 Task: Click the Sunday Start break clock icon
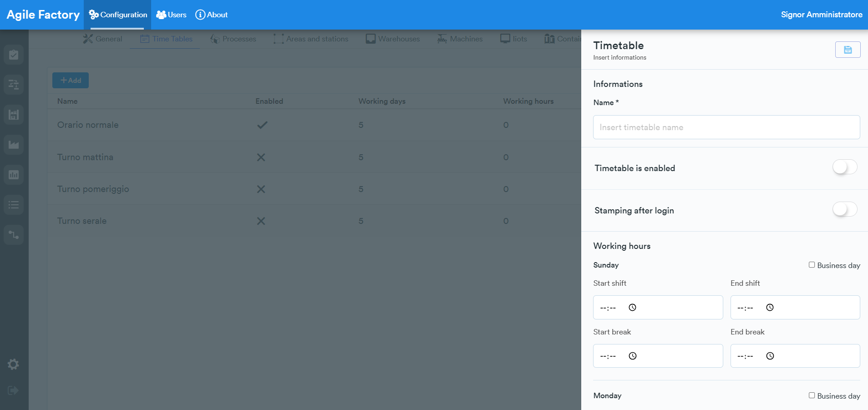[x=632, y=356]
